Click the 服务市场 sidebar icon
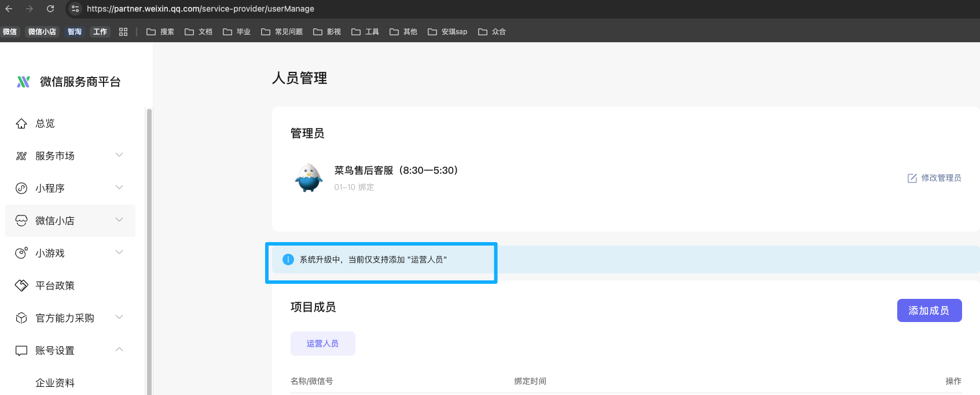This screenshot has height=395, width=980. [21, 156]
